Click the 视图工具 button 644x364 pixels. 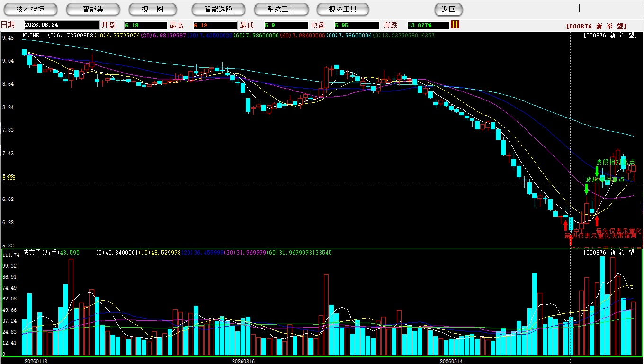tap(344, 9)
